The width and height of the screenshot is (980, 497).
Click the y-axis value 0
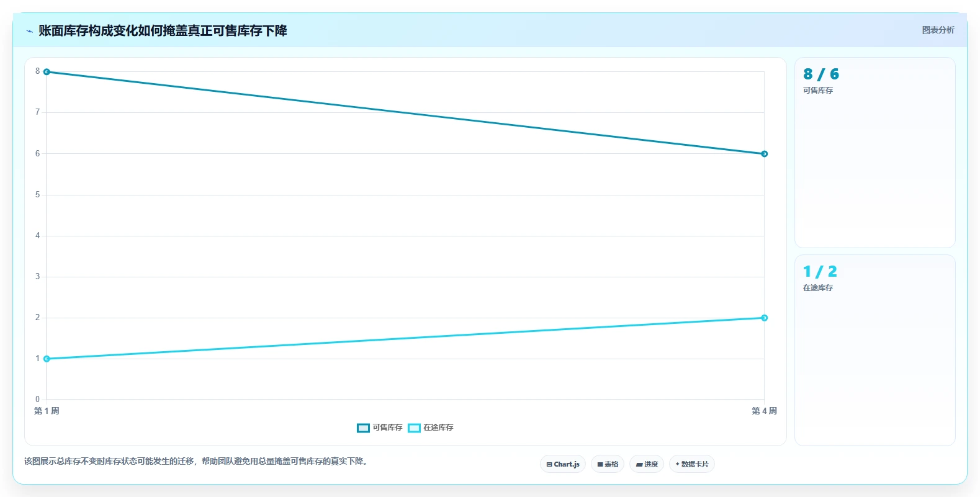pos(37,400)
